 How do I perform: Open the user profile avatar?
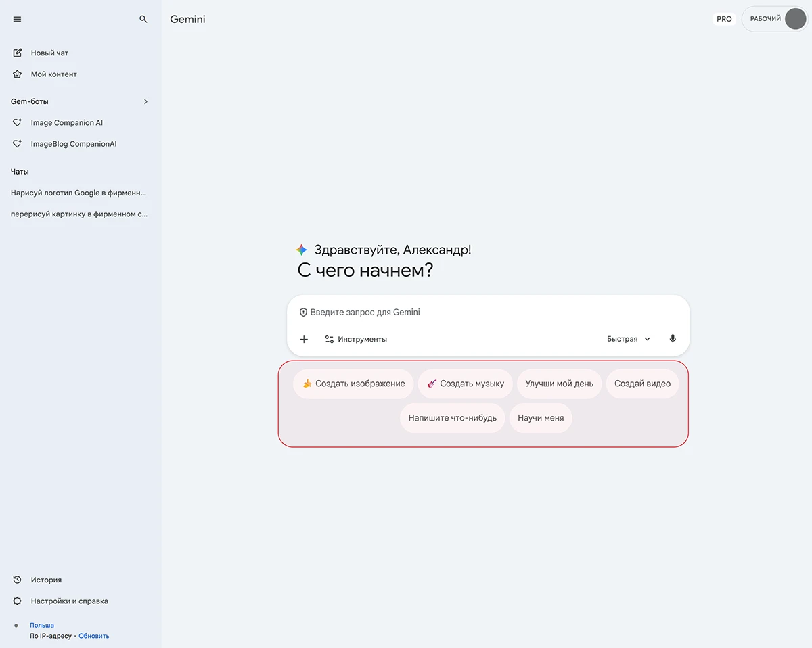click(x=795, y=19)
